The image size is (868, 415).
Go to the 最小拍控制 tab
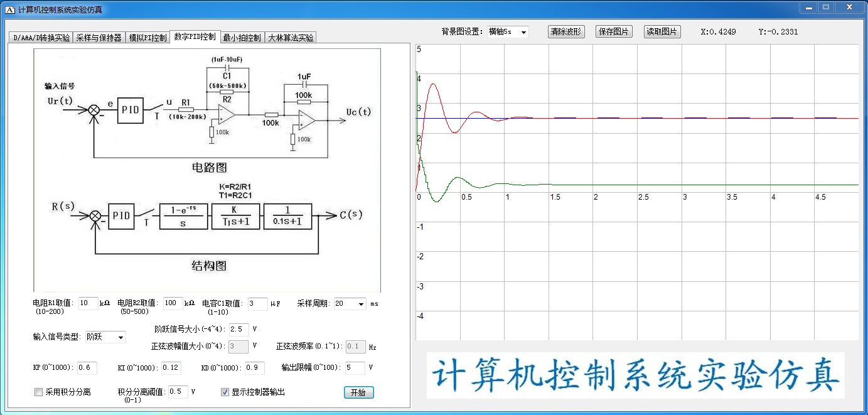point(242,38)
